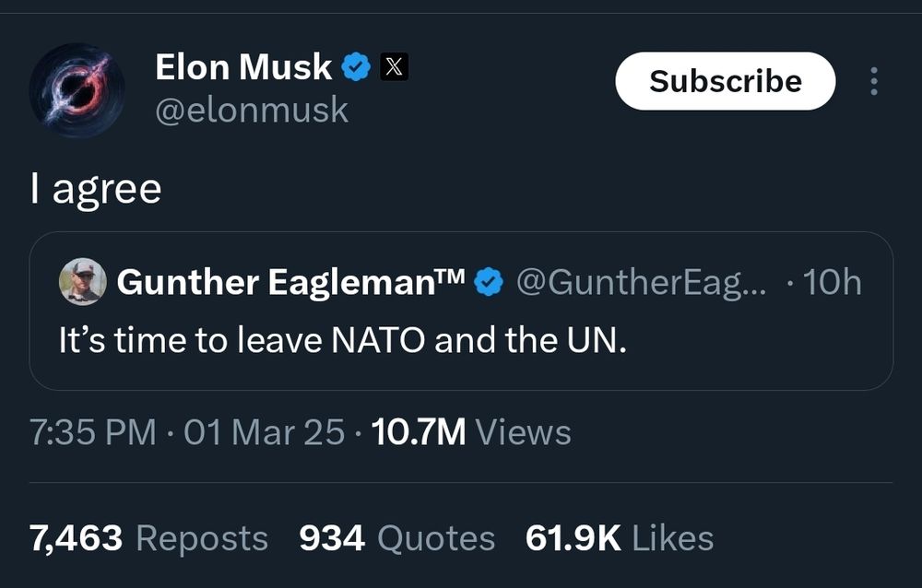Show the 61.9K Likes list

tap(619, 538)
